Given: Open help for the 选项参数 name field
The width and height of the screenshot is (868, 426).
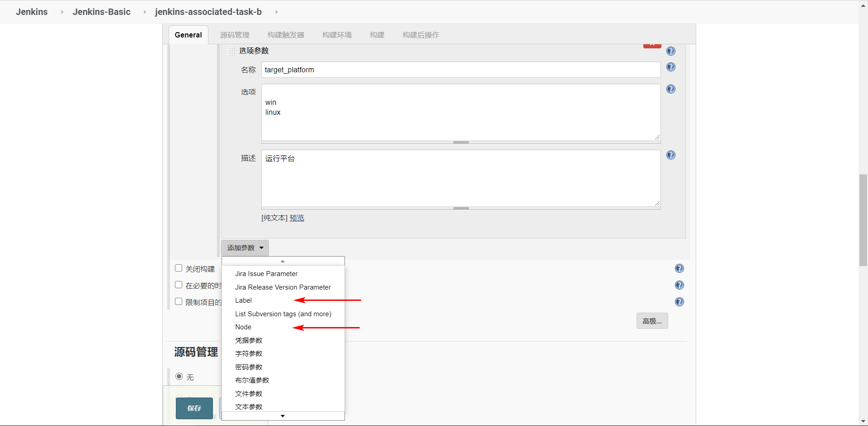Looking at the screenshot, I should pyautogui.click(x=671, y=67).
